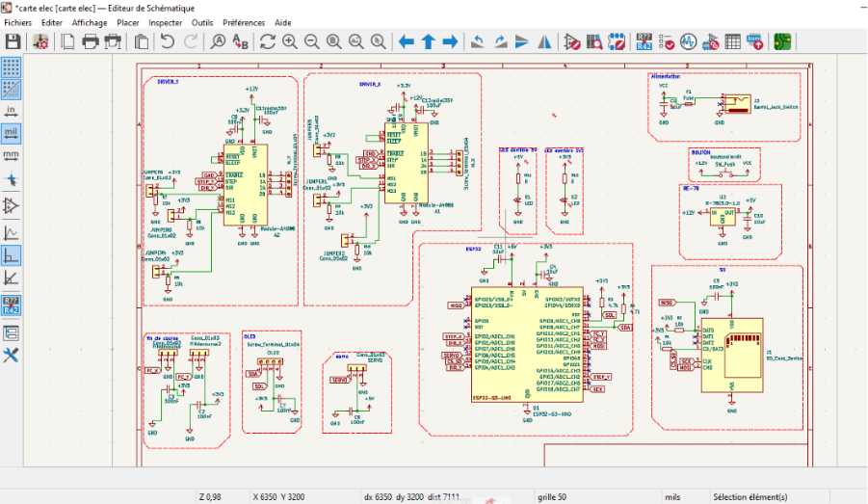This screenshot has height=504, width=868.
Task: Click the 'Z 0,98' zoom status field
Action: click(x=210, y=497)
